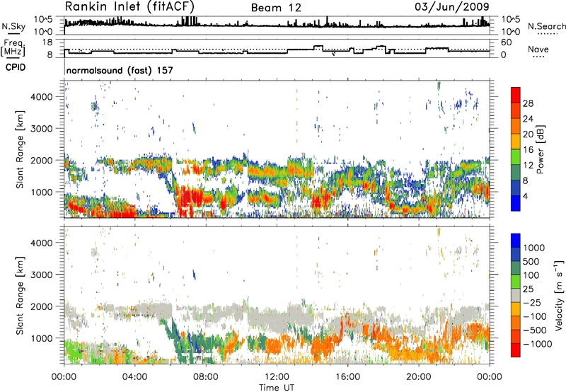Click the '2000' tick on the velocity panel range axis

tap(41, 306)
